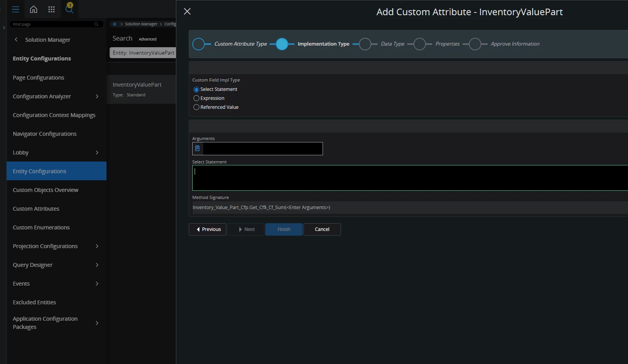
Task: Go to the Data Type wizard step
Action: [x=365, y=44]
